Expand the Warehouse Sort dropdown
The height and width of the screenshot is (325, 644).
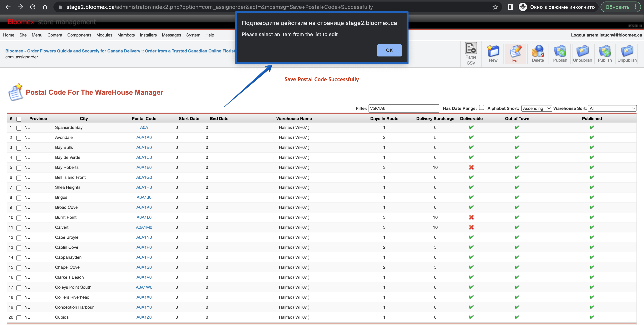[x=612, y=108]
